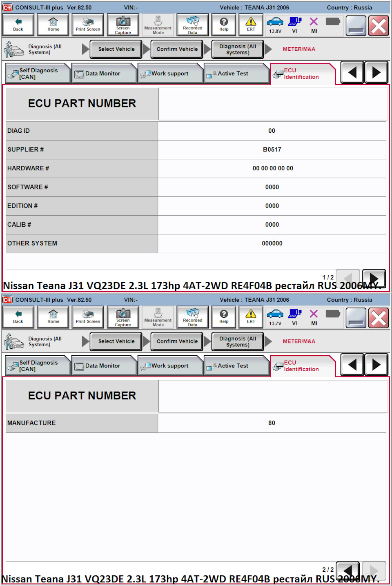Click Diagnosis (All Systems) step button, top window
392x586 pixels.
(x=238, y=49)
